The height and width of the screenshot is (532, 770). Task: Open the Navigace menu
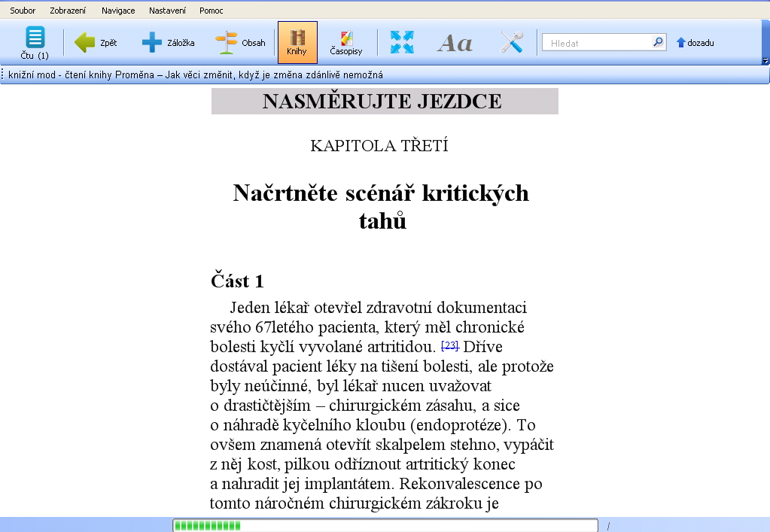118,11
